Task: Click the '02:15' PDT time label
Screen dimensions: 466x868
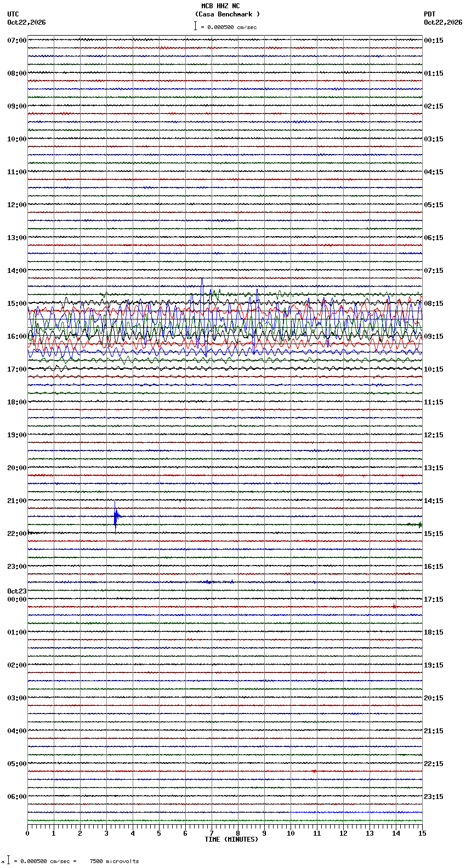Action: [434, 106]
